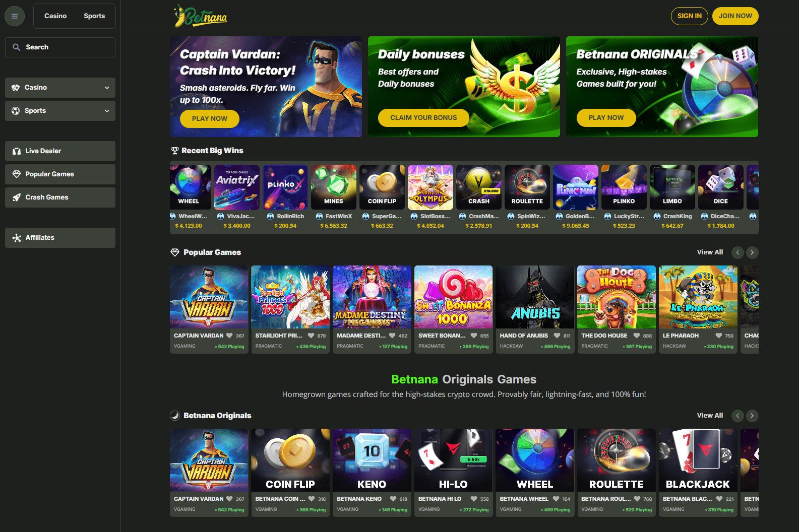Favorite Captain Vardan with heart icon in Popular Games
Image resolution: width=799 pixels, height=532 pixels.
(229, 336)
